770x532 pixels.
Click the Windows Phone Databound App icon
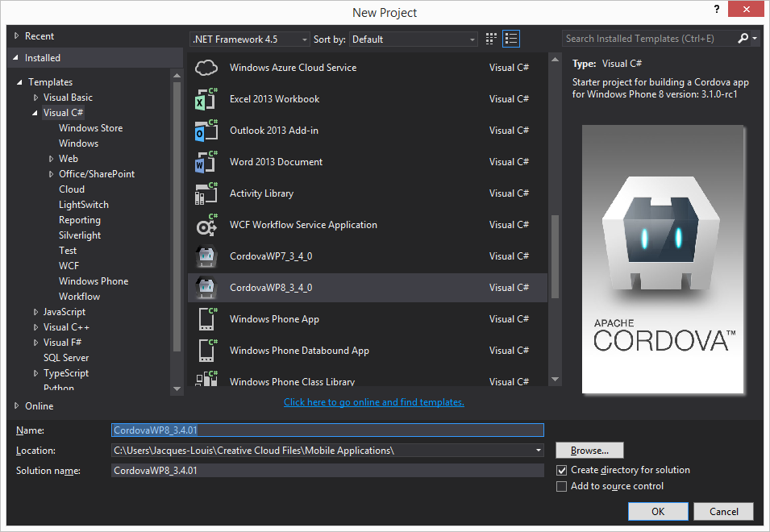click(207, 351)
